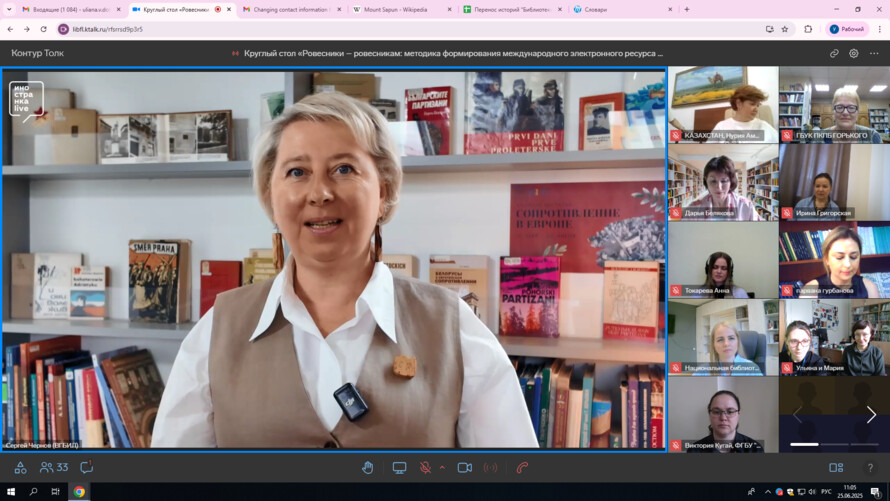890x501 pixels.
Task: Copy meeting link via link icon
Action: coord(834,53)
